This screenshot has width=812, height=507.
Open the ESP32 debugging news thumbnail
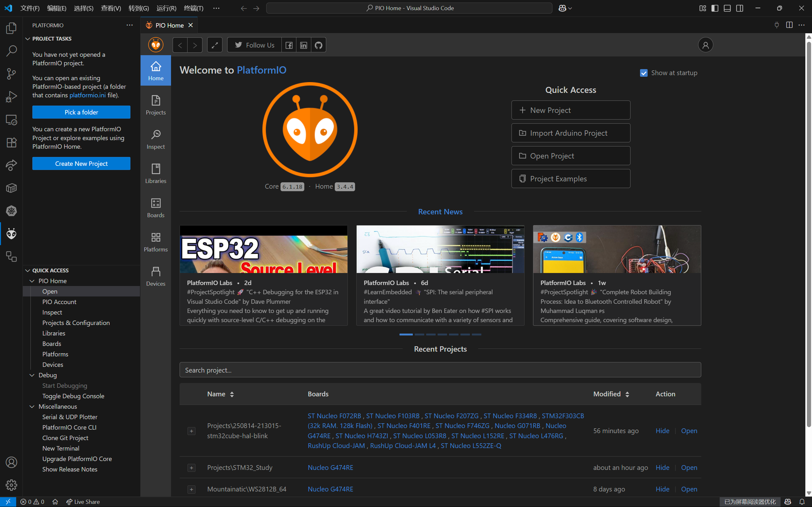coord(263,249)
